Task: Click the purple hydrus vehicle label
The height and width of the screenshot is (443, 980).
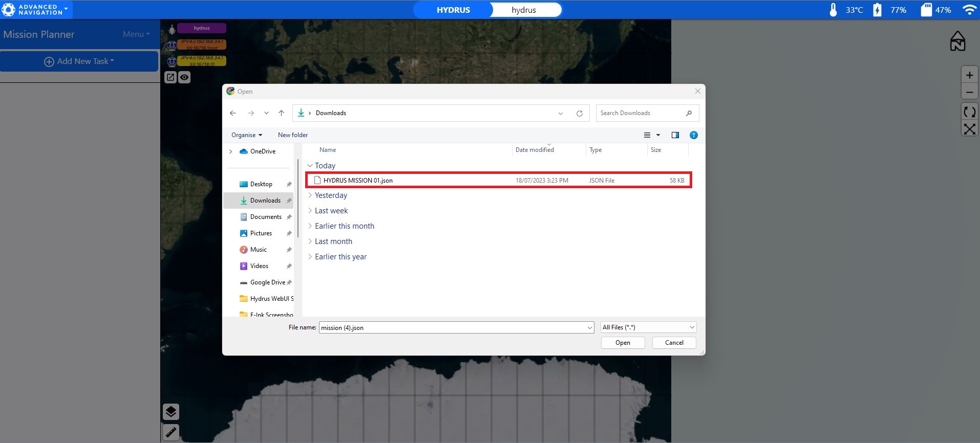Action: (202, 28)
